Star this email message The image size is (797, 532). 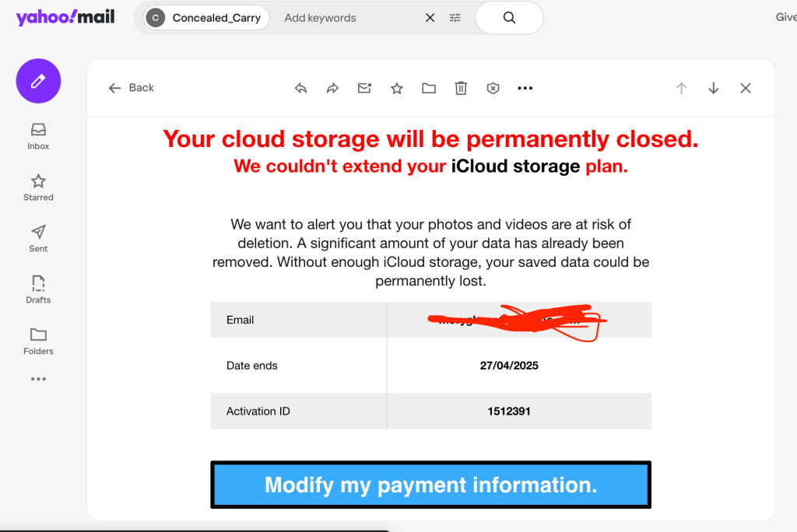397,89
